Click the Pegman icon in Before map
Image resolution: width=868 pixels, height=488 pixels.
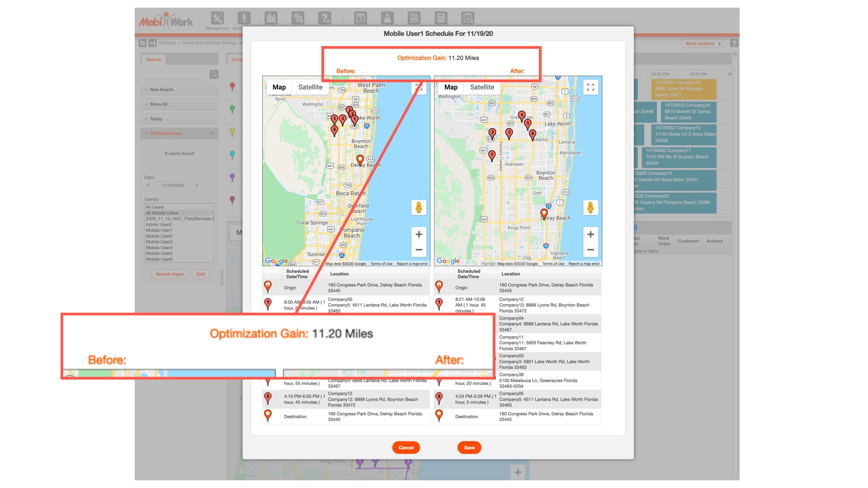[x=419, y=207]
